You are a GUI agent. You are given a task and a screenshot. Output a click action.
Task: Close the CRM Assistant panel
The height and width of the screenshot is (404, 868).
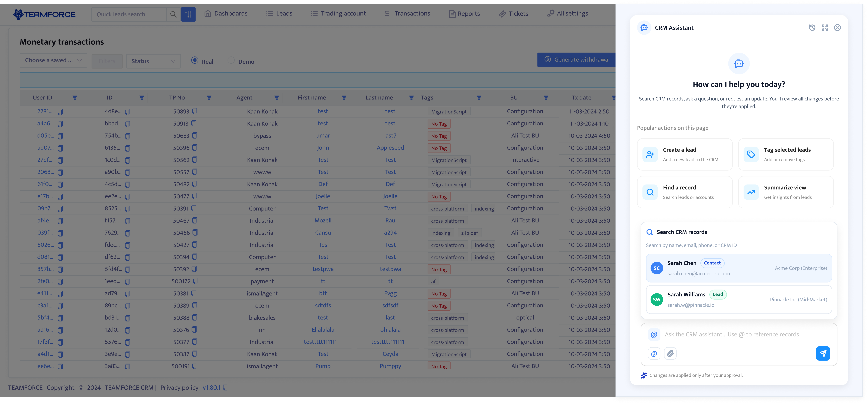[837, 28]
